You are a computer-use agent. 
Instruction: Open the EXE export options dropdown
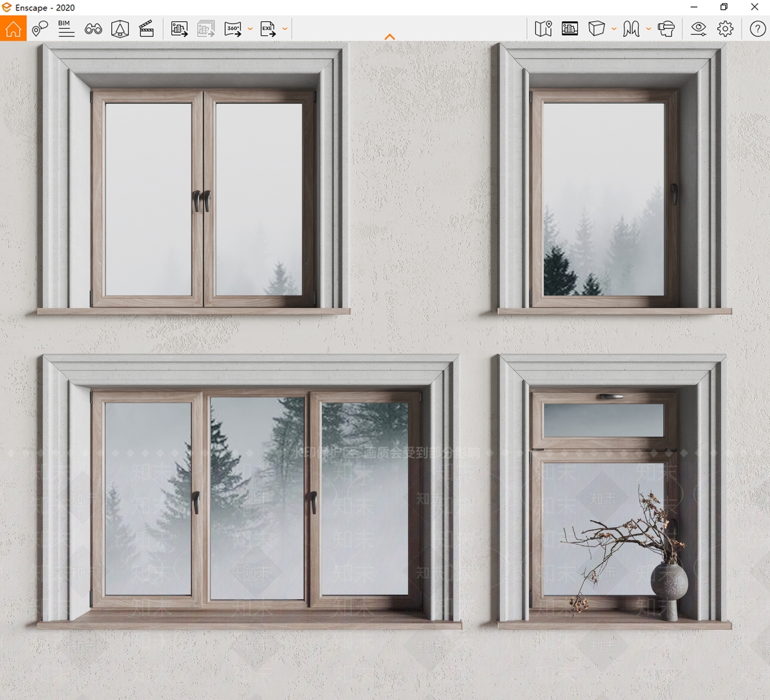285,29
